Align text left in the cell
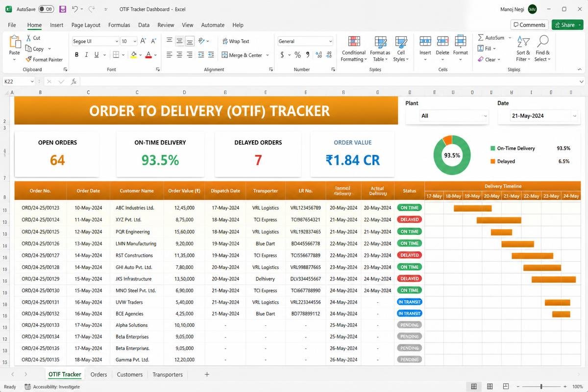The width and height of the screenshot is (588, 392). 170,55
